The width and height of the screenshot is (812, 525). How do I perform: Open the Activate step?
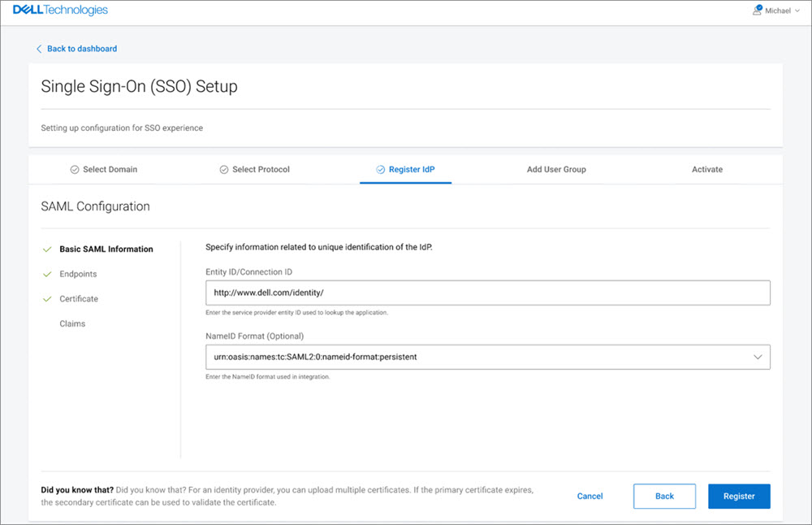[706, 170]
